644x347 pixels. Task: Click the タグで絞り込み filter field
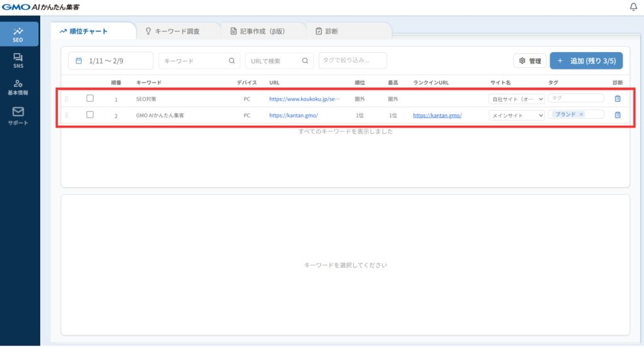pos(352,61)
